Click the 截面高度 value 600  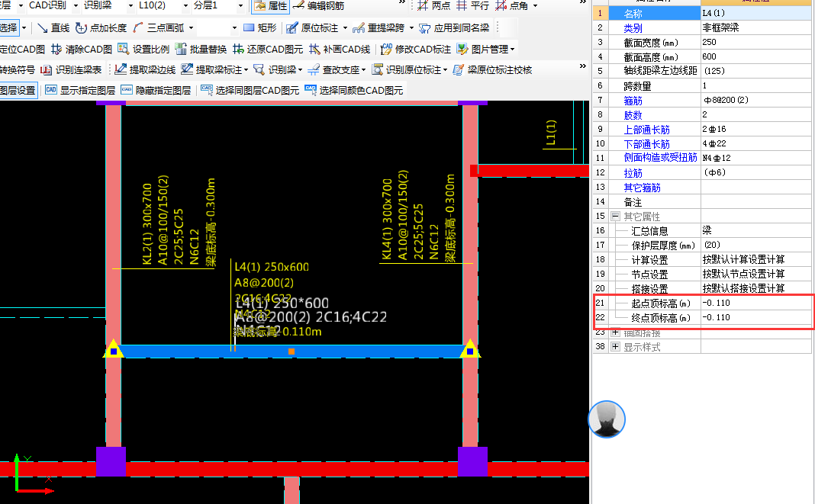(x=755, y=56)
